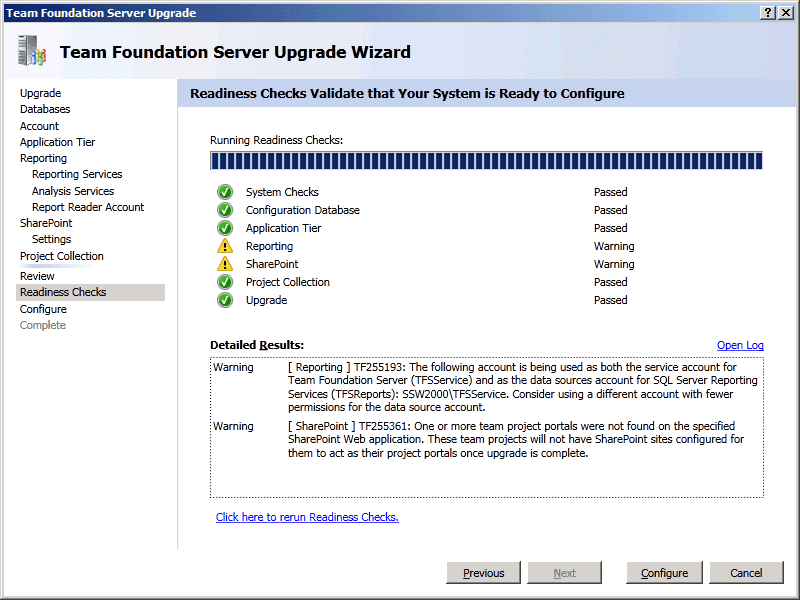Open the log via Open Log link
Image resolution: width=800 pixels, height=600 pixels.
coord(740,345)
